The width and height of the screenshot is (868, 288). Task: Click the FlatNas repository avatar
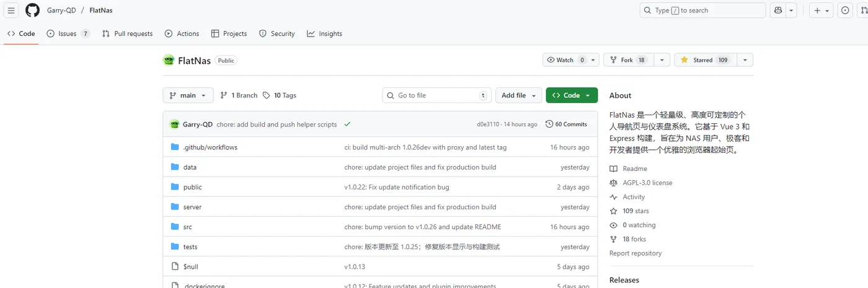[x=169, y=60]
